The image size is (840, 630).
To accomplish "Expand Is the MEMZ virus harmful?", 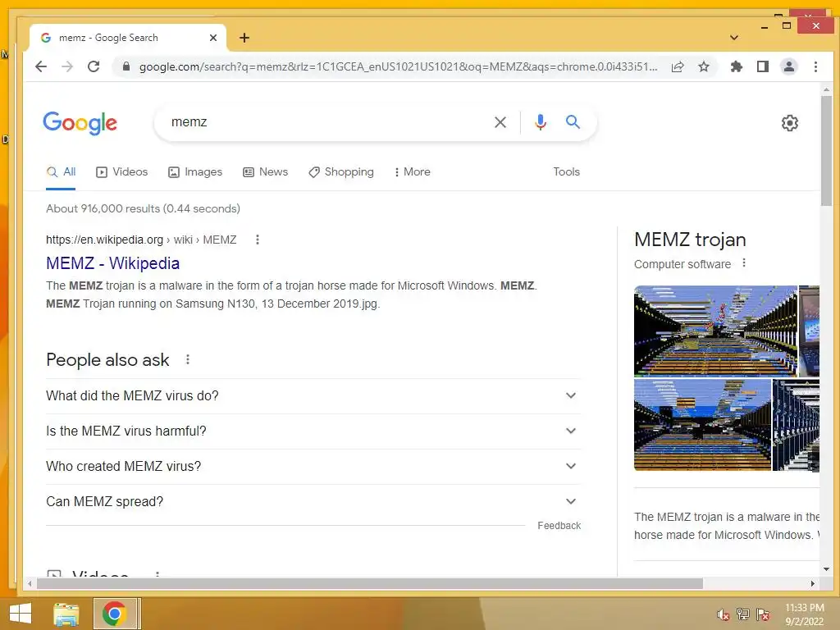I will 313,431.
